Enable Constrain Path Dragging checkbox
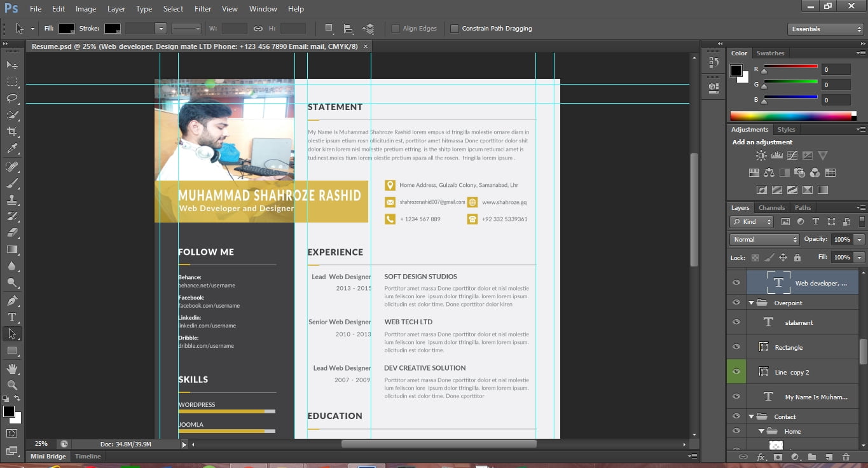This screenshot has width=868, height=468. (455, 29)
